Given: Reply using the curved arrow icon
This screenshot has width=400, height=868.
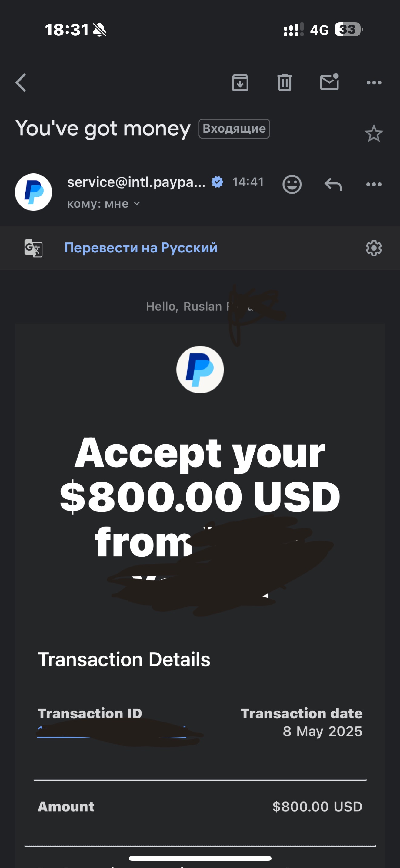Looking at the screenshot, I should pos(333,184).
